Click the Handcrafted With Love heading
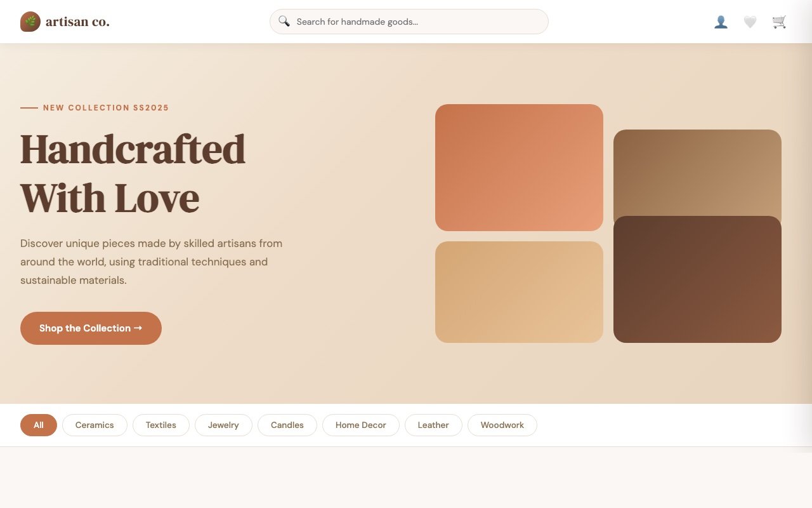 (133, 173)
